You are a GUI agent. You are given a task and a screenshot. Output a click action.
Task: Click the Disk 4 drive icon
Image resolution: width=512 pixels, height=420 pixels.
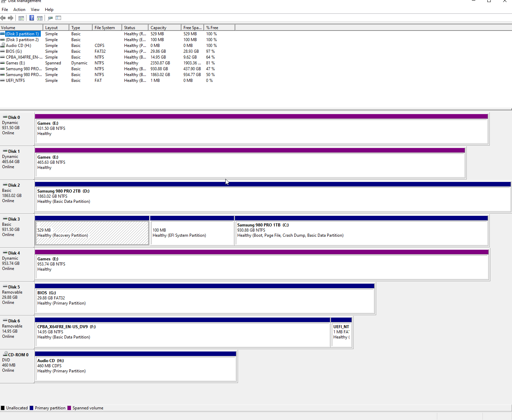[5, 253]
